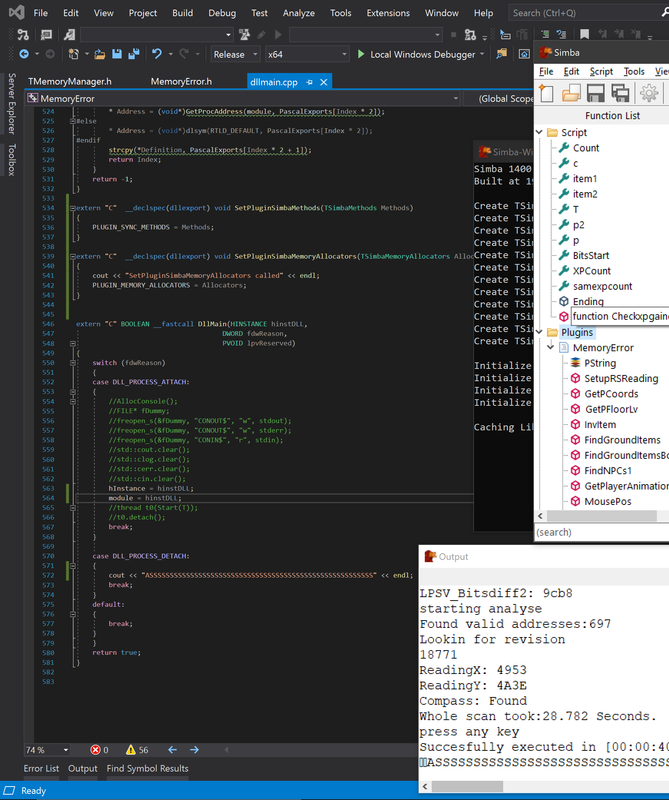The image size is (669, 800).
Task: Select FindNPCs1 in the Function List
Action: click(608, 470)
